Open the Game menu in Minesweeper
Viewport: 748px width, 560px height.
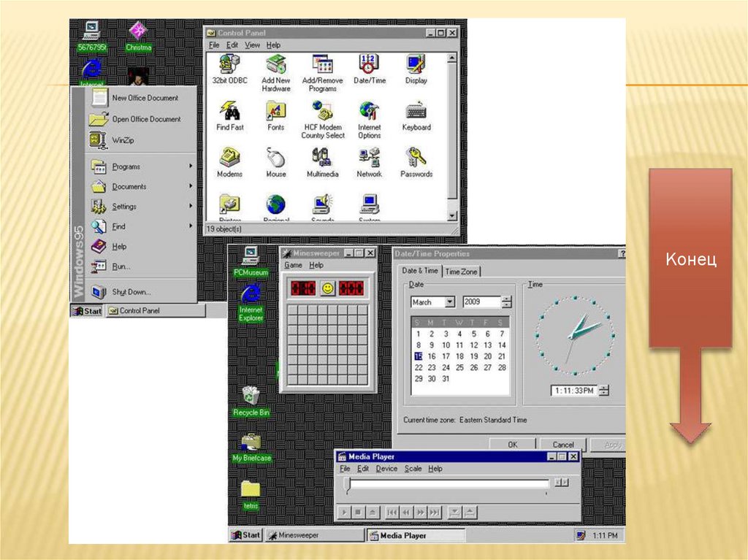click(293, 265)
